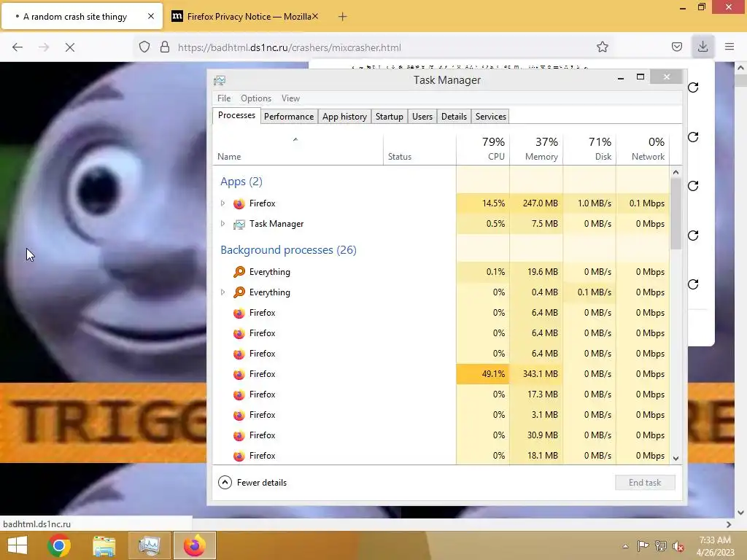Open the tracking protection shield icon

coord(144,47)
